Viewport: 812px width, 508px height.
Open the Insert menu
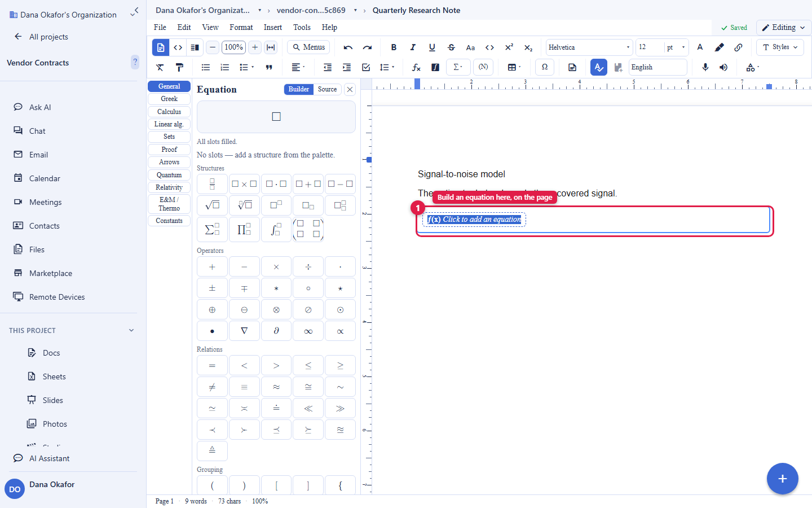pos(273,28)
